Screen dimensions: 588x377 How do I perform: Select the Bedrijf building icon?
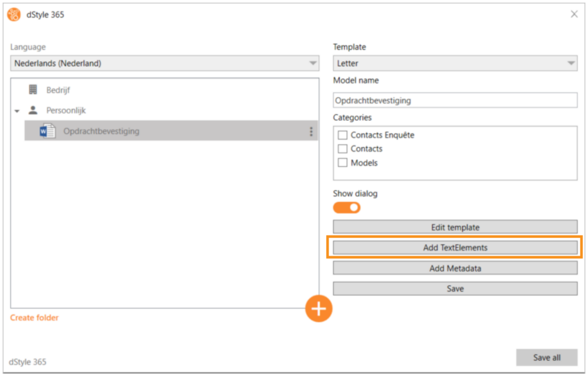click(33, 90)
